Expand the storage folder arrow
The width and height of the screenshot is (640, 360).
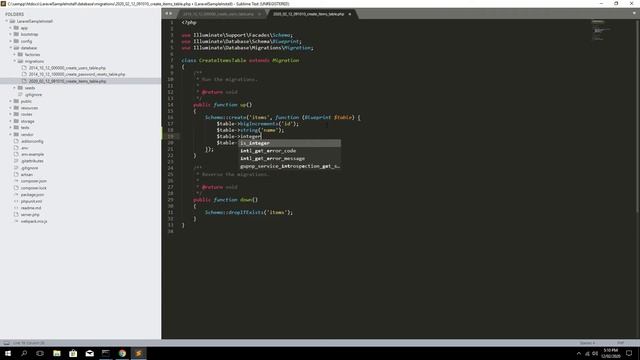[x=11, y=121]
